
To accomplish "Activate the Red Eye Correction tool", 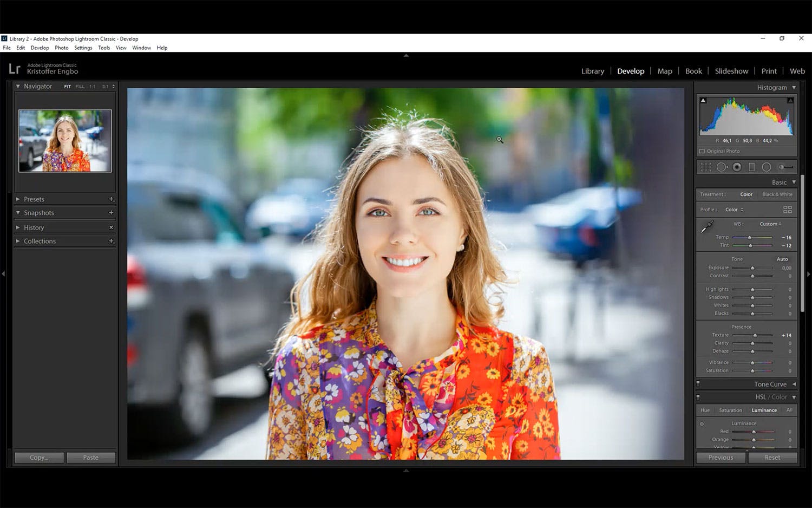I will [737, 167].
